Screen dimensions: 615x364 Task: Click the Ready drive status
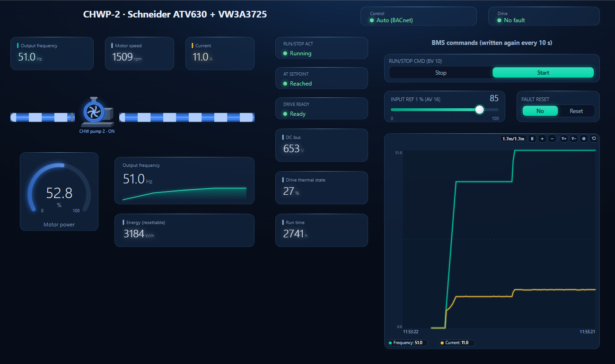coord(298,114)
